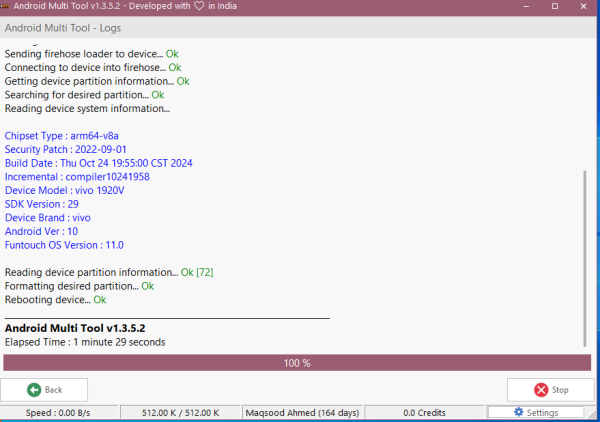Click 'Security Patch : 2022-09-01' line
600x422 pixels.
pyautogui.click(x=65, y=150)
